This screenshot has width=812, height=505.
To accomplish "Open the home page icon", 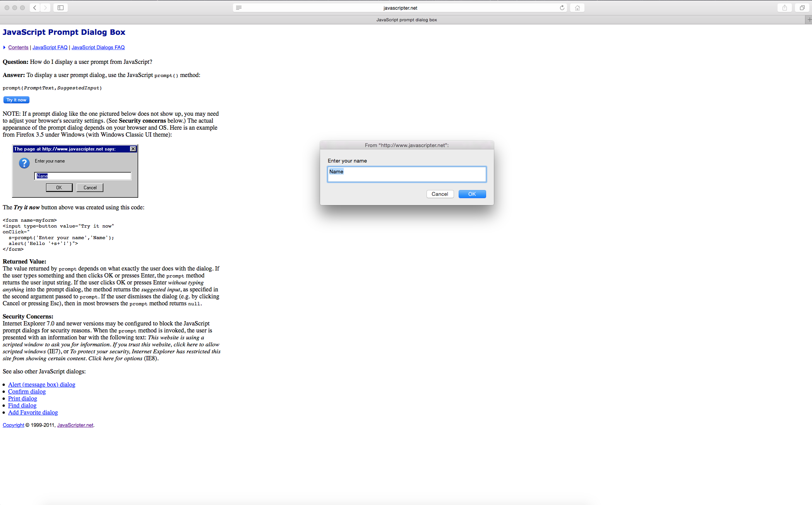I will pos(577,8).
